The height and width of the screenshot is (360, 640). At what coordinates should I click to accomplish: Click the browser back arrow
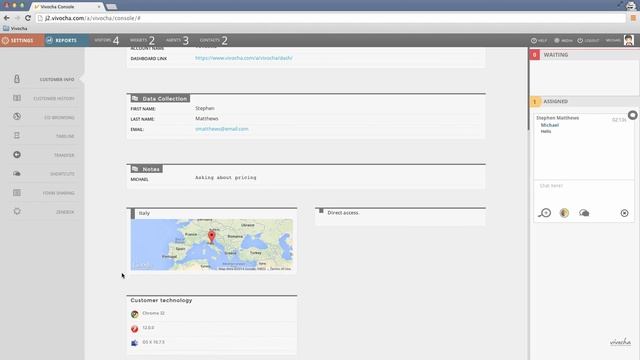tap(7, 18)
